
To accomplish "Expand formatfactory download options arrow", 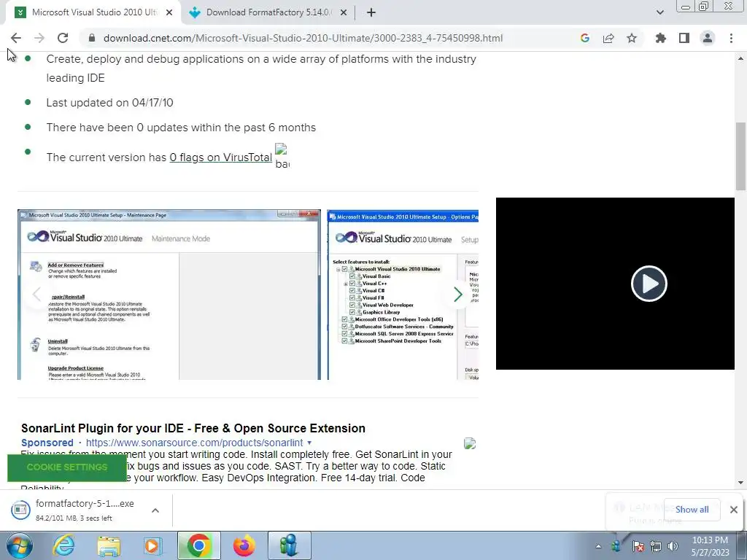I will pos(155,510).
